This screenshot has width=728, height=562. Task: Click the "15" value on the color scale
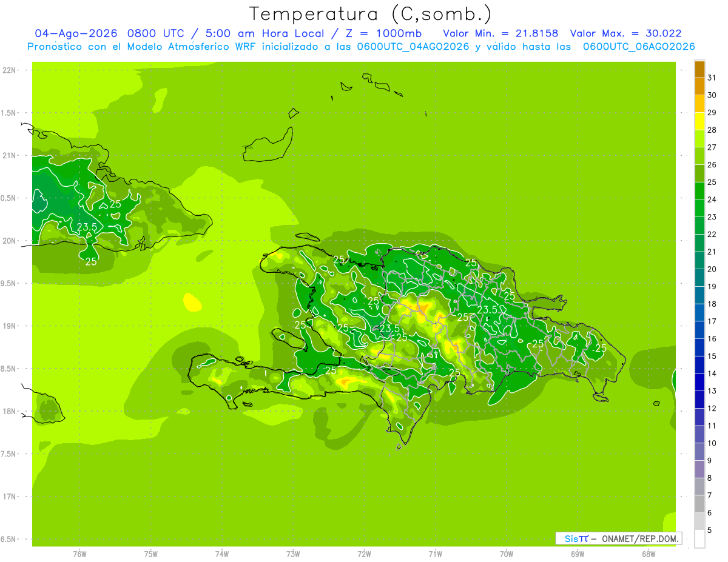point(712,356)
